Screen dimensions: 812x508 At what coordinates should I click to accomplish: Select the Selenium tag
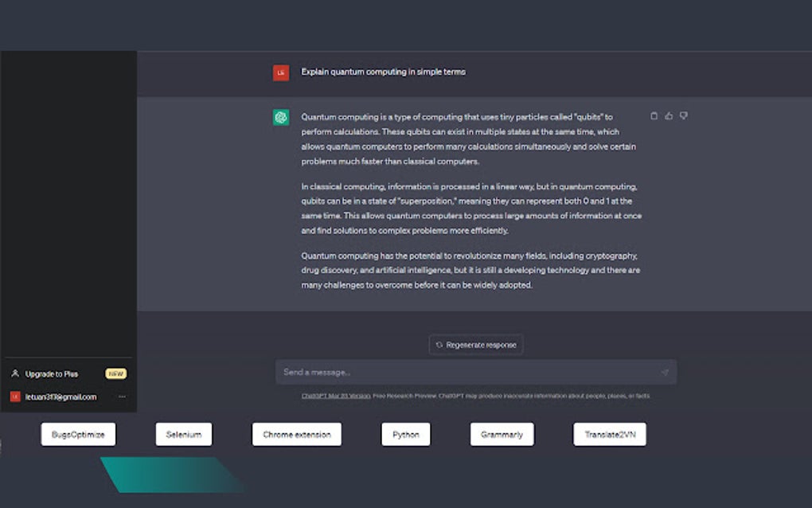click(183, 434)
